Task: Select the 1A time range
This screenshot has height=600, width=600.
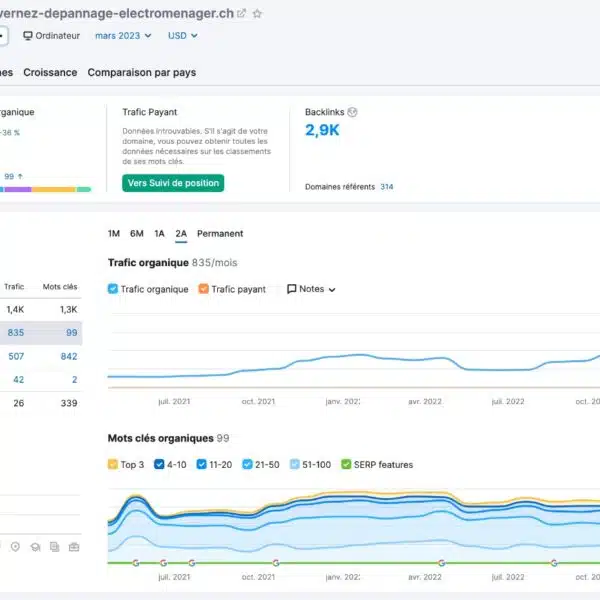Action: click(159, 234)
